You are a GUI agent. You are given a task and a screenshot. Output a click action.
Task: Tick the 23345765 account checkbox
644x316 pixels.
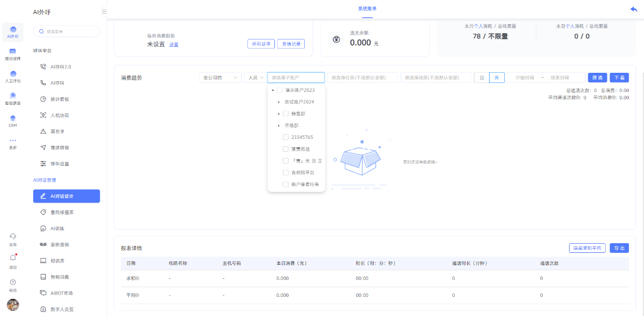pyautogui.click(x=286, y=137)
